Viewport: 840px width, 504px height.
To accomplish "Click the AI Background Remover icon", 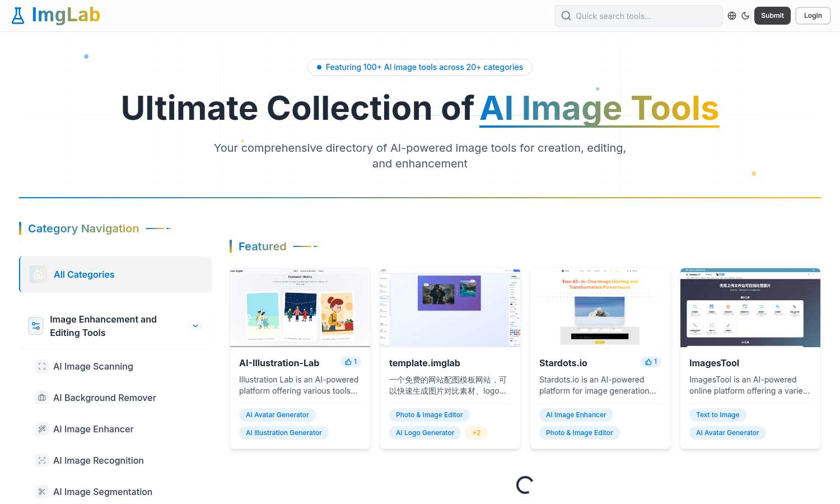I will [42, 398].
